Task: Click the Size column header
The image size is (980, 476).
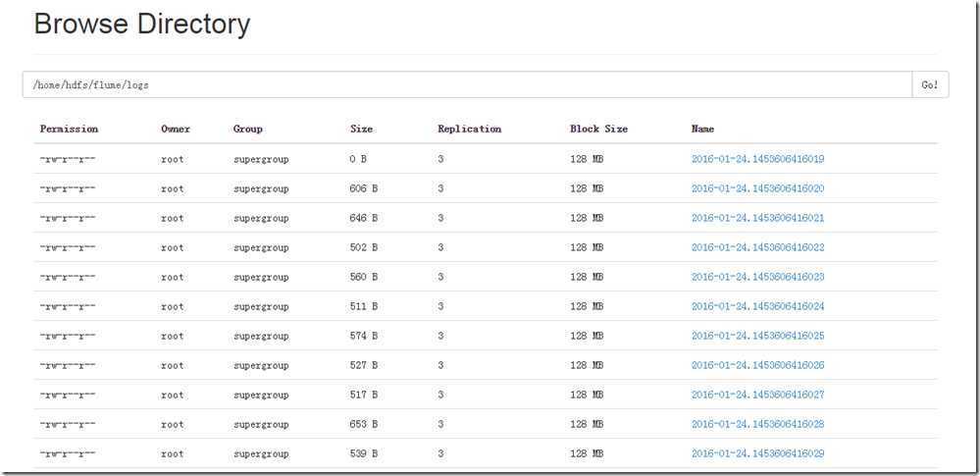Action: [361, 129]
